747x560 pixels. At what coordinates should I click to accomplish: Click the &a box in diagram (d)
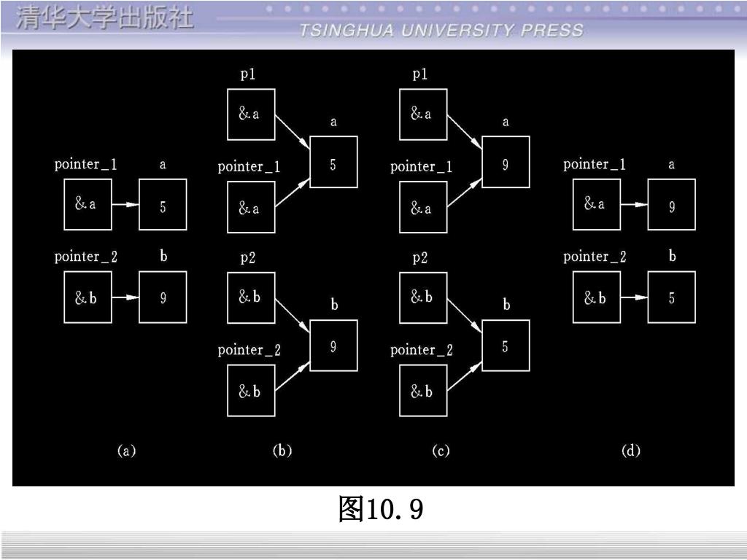pyautogui.click(x=597, y=204)
